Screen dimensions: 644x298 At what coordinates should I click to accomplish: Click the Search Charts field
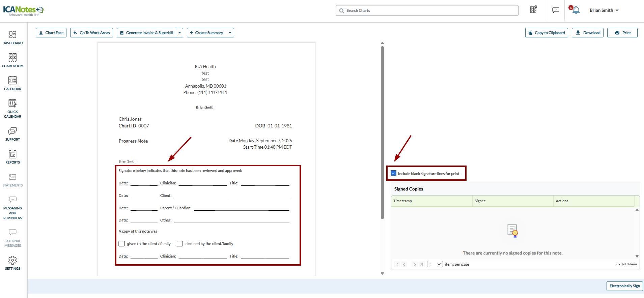pyautogui.click(x=427, y=10)
